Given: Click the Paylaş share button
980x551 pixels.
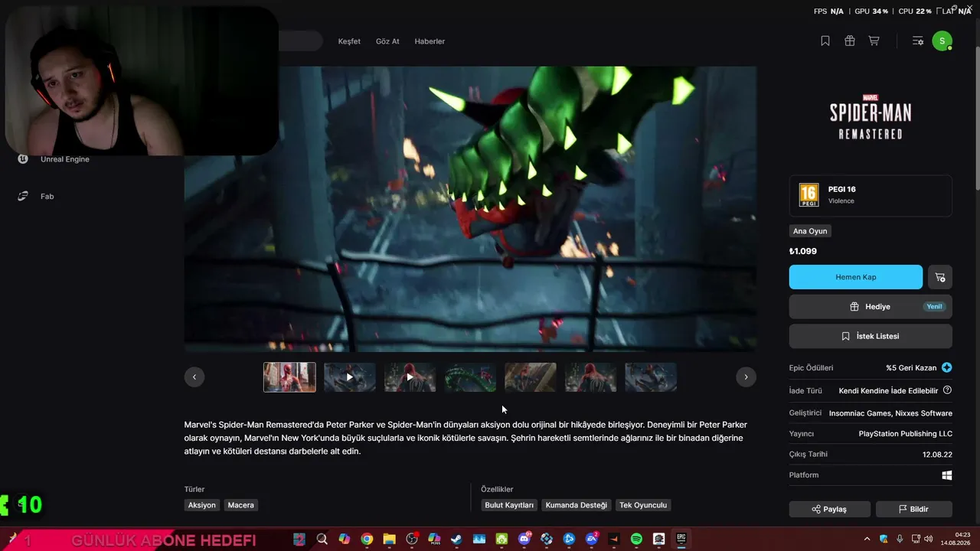Looking at the screenshot, I should [830, 509].
